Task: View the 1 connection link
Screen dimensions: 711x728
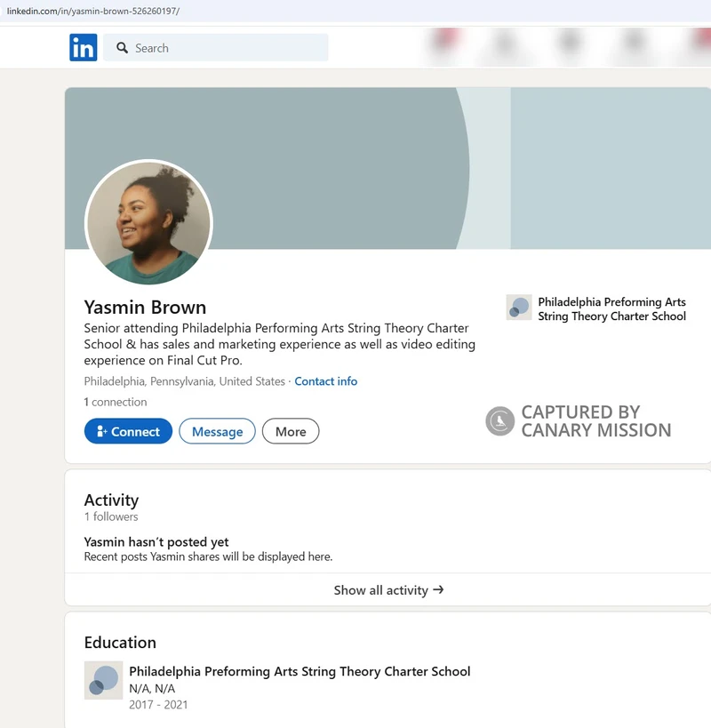Action: (x=116, y=402)
